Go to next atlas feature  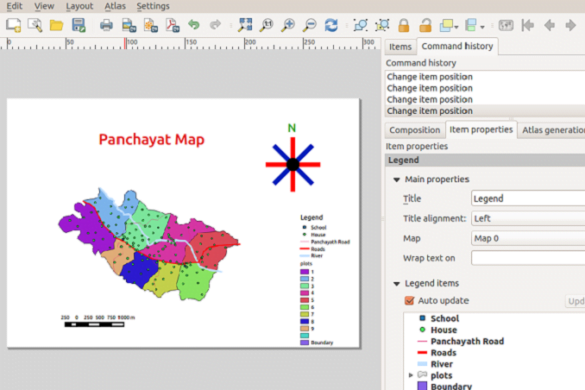tap(570, 25)
